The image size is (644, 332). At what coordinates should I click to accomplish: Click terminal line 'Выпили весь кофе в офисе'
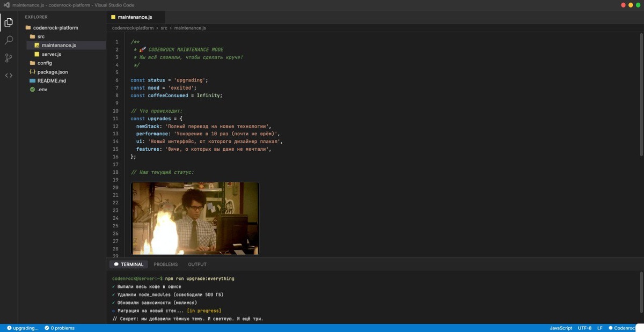point(146,287)
